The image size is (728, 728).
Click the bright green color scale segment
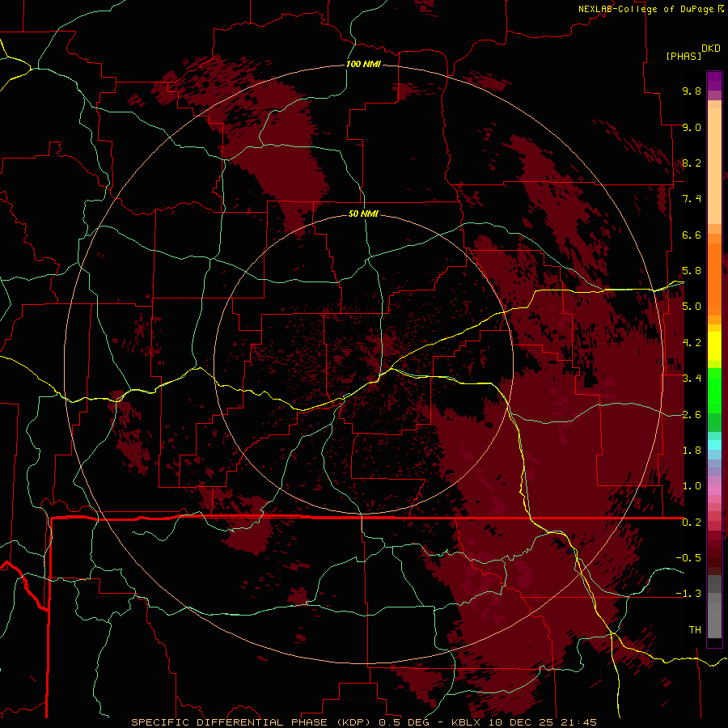tap(714, 390)
